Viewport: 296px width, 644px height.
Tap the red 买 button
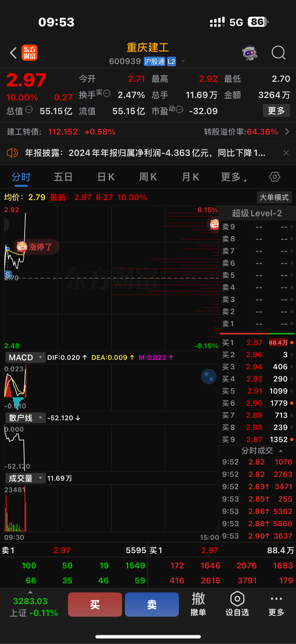pos(95,604)
